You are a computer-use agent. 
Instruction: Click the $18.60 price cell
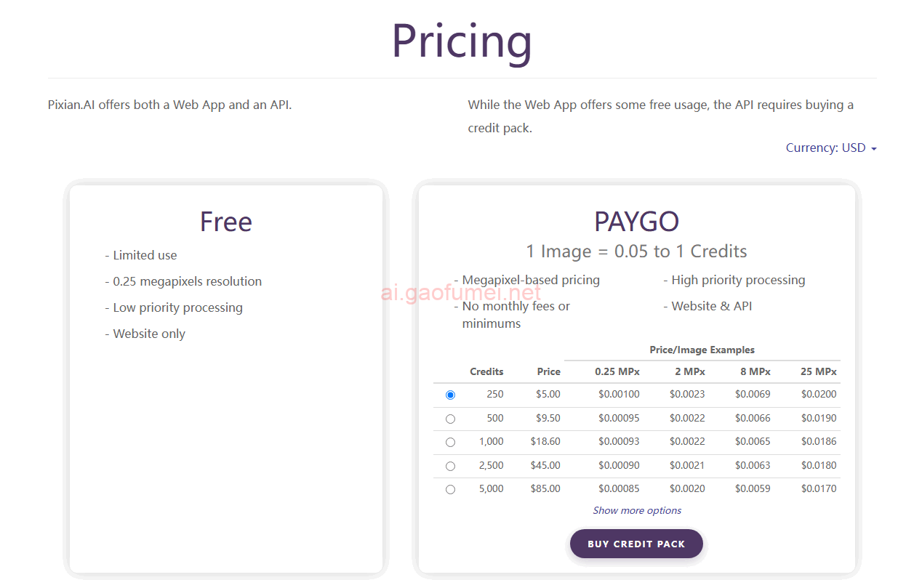(x=545, y=441)
